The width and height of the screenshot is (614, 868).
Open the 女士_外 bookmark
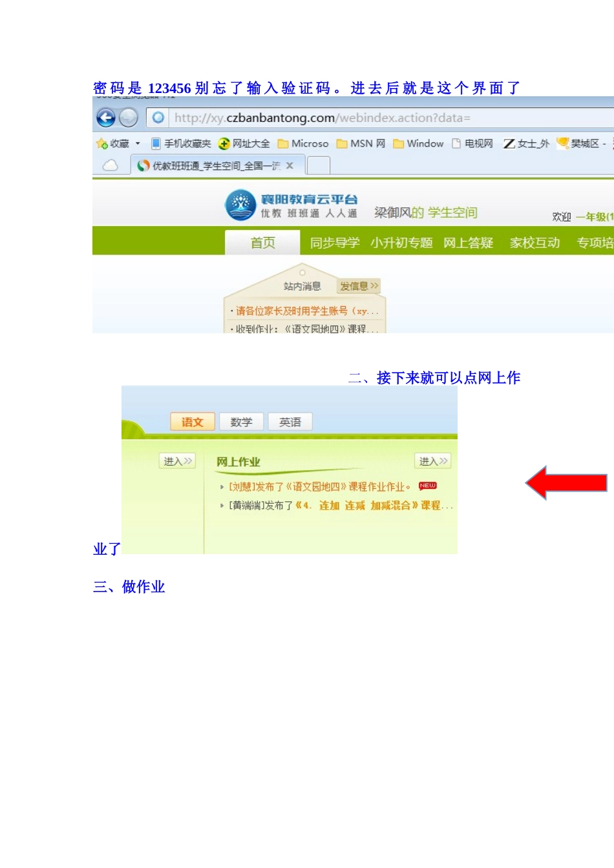tap(526, 143)
